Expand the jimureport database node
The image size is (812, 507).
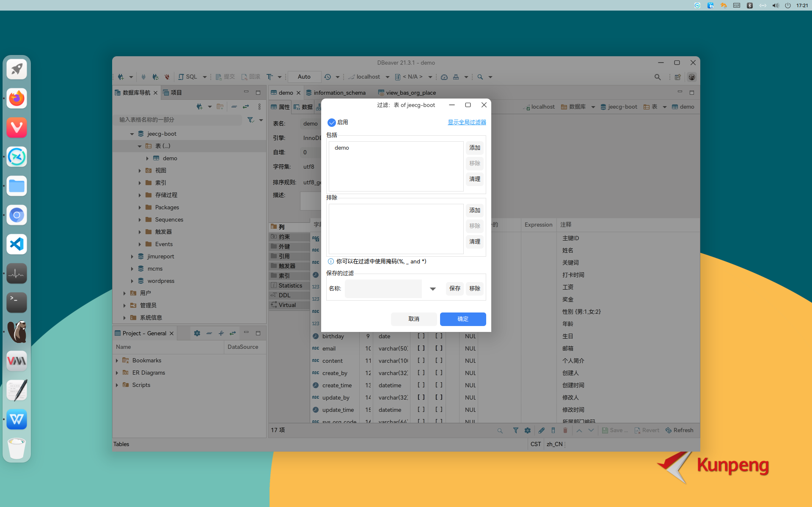132,256
